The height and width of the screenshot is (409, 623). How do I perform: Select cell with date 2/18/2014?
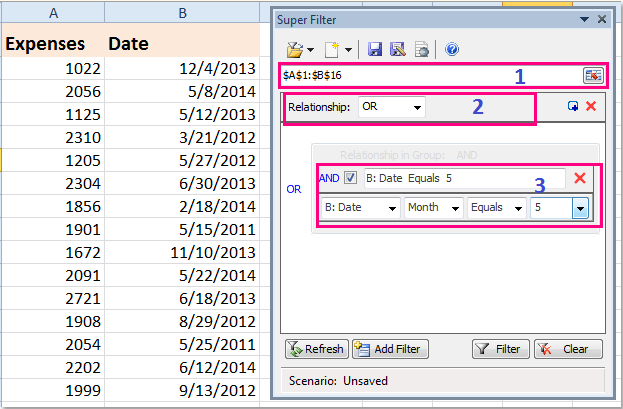pos(182,206)
